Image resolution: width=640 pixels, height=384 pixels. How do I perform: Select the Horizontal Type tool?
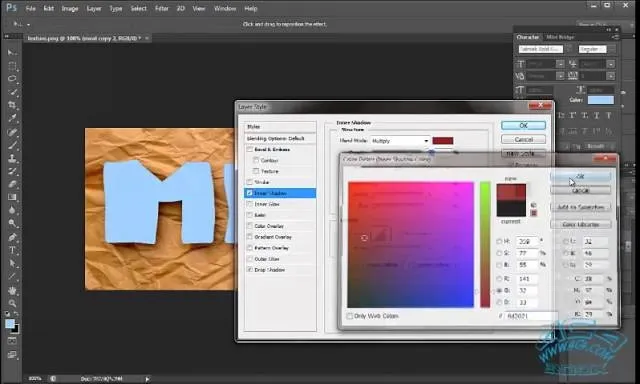12,250
